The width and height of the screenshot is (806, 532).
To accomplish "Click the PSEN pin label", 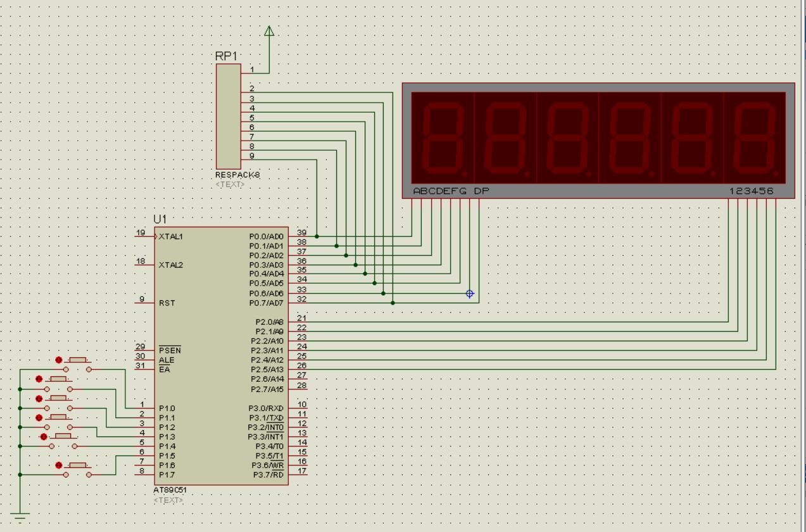I will (x=169, y=350).
